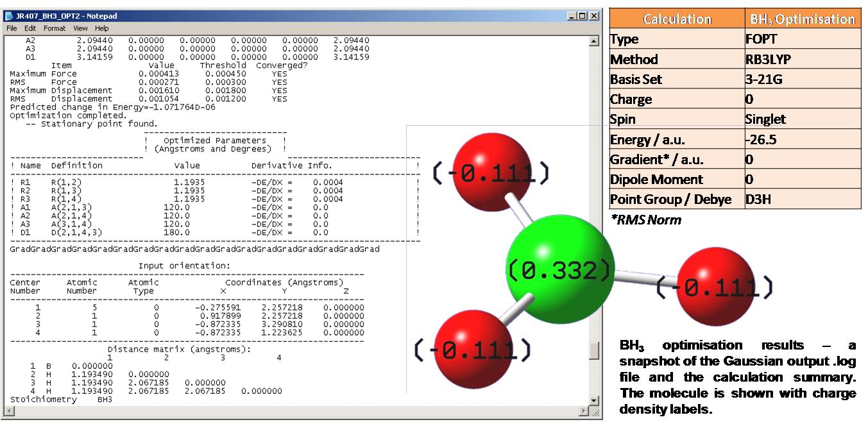Click X coordinate -0.275591
Image resolution: width=868 pixels, height=422 pixels.
click(x=218, y=307)
